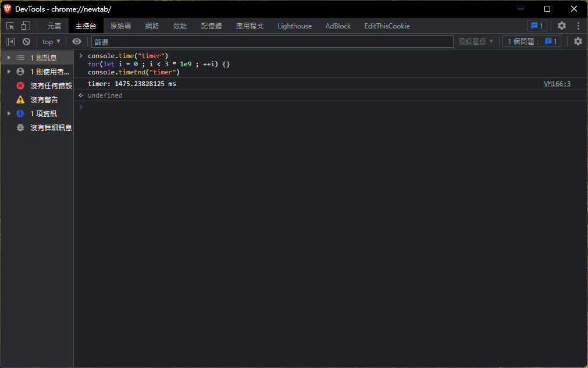Click the blue issues counter badge in tab bar
The image size is (588, 368).
(536, 26)
